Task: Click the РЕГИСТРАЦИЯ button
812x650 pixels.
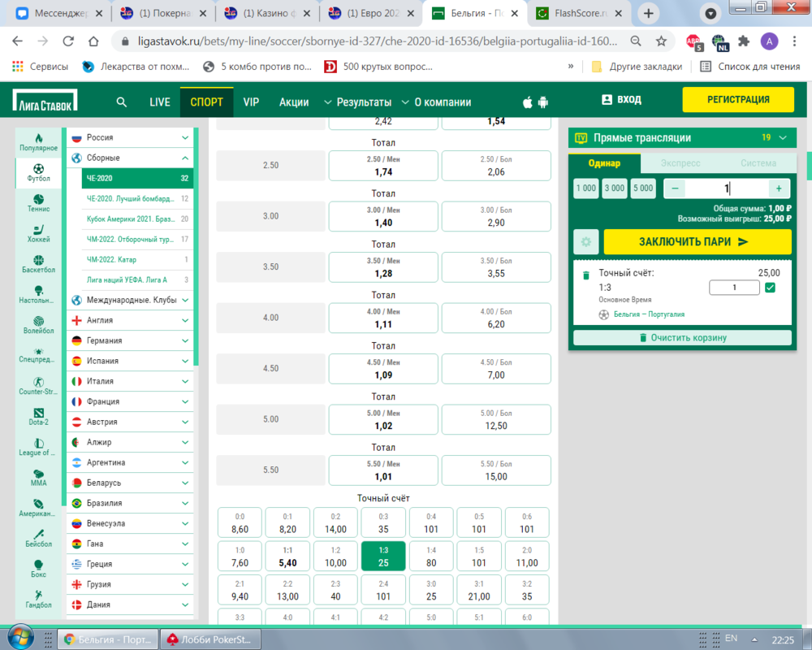Action: tap(738, 99)
